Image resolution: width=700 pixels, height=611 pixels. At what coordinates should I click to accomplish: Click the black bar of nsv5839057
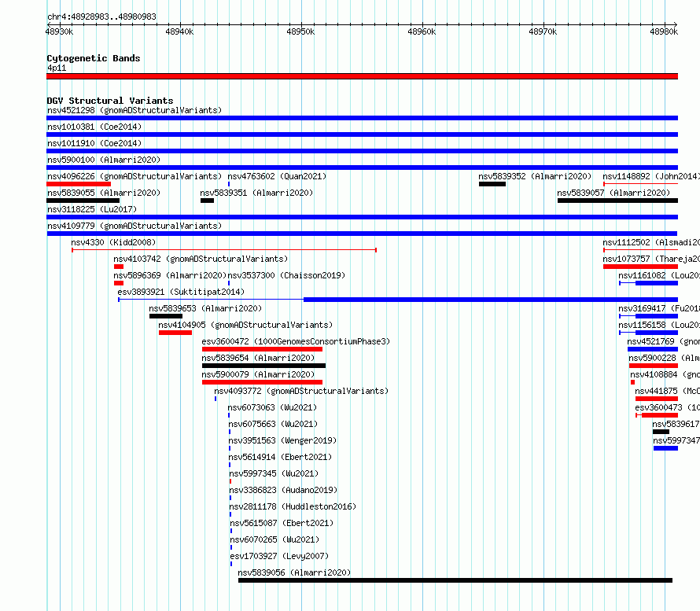[x=617, y=201]
